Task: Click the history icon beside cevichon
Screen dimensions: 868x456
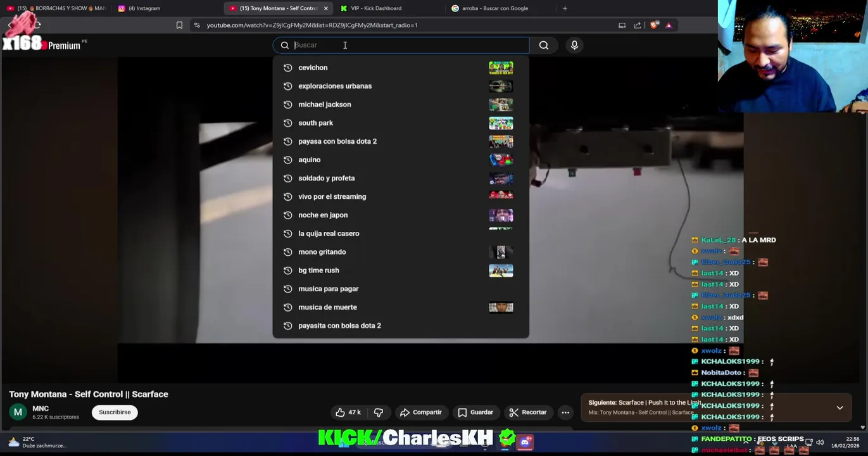Action: pyautogui.click(x=287, y=68)
